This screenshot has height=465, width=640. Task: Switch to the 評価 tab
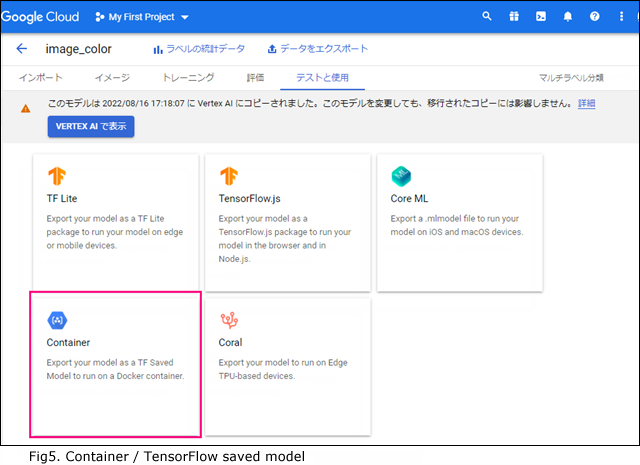[256, 78]
